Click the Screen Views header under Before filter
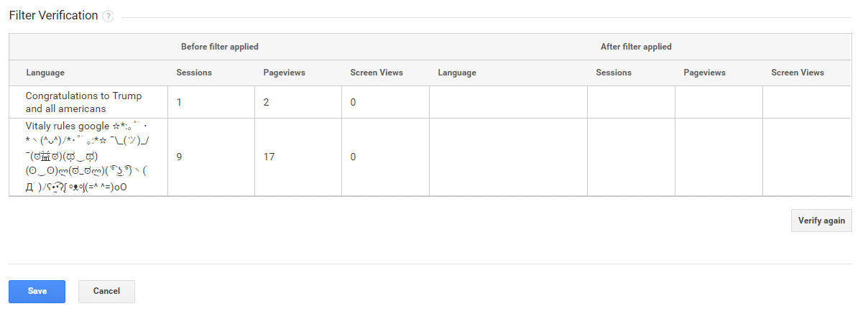This screenshot has width=868, height=319. [377, 73]
